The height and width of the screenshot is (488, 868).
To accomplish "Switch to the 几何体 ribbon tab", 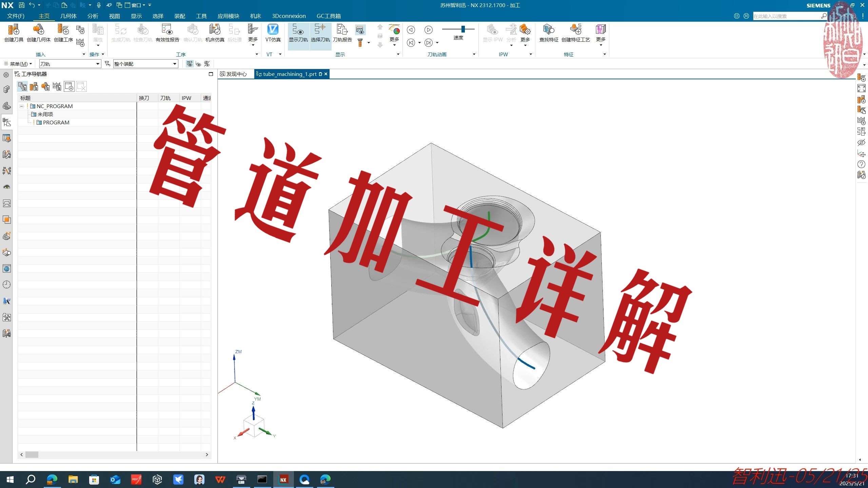I will [x=68, y=16].
